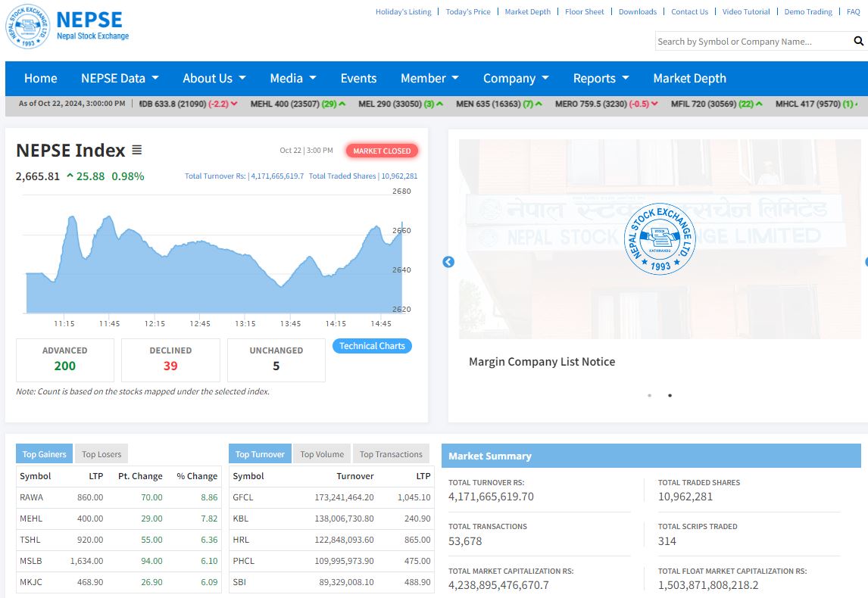Click MEL 290 ticker entry
Image resolution: width=868 pixels, height=598 pixels.
point(401,104)
